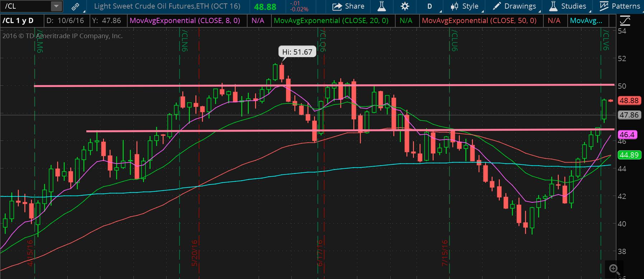Select the D timeframe button
The height and width of the screenshot is (279, 644).
point(430,6)
